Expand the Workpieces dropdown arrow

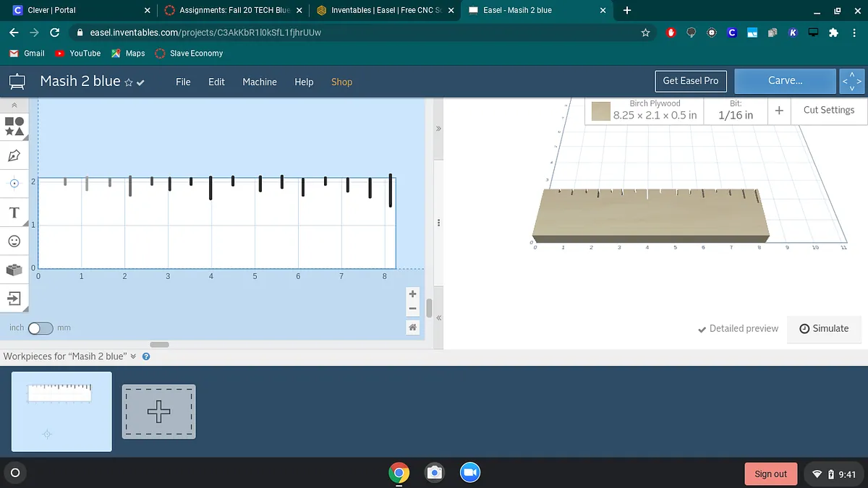point(133,356)
